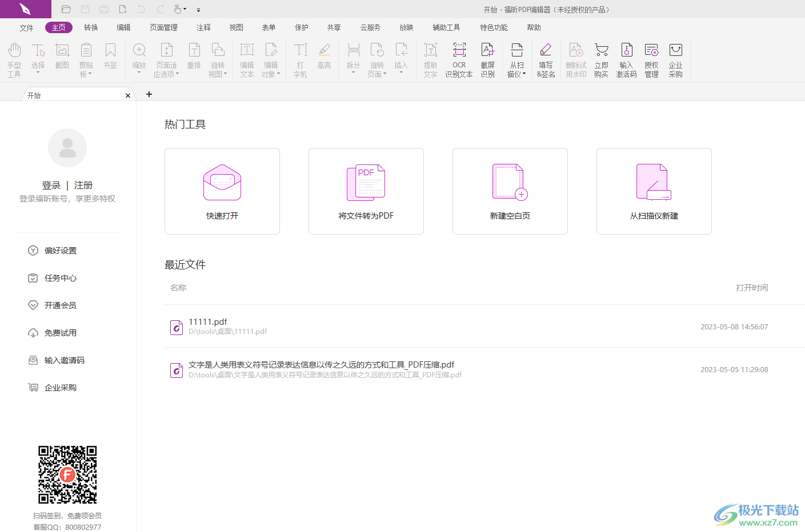Switch to Protect (保护) tab
The width and height of the screenshot is (805, 532).
[302, 27]
